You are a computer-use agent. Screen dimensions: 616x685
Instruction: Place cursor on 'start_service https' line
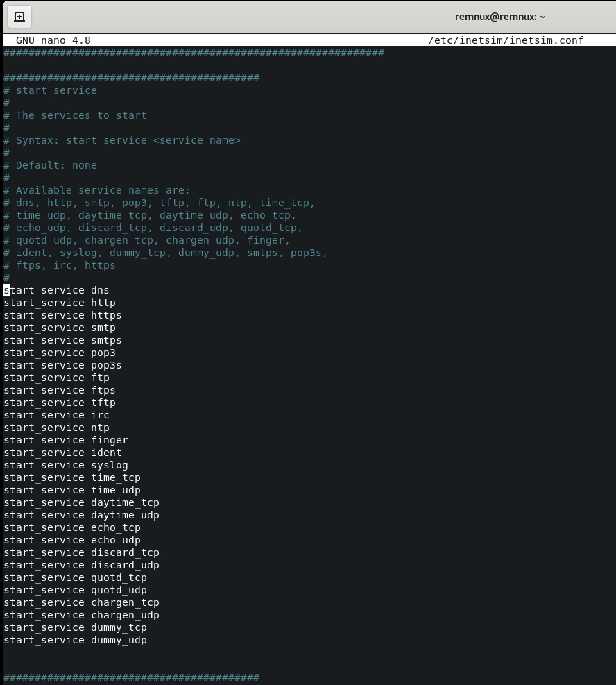coord(62,315)
